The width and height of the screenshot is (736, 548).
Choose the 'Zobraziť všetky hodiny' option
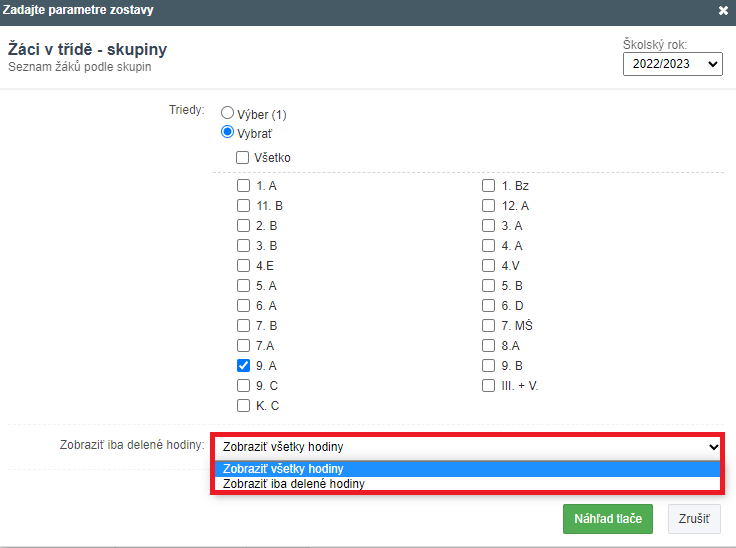pos(283,468)
